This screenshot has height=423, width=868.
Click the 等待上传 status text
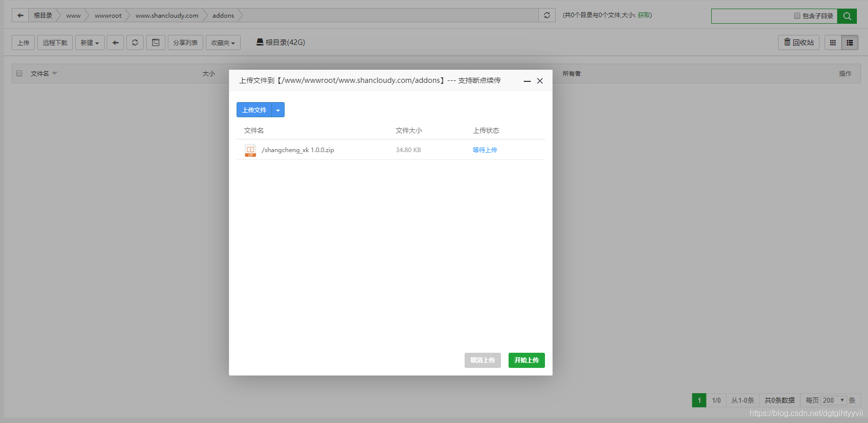(485, 150)
